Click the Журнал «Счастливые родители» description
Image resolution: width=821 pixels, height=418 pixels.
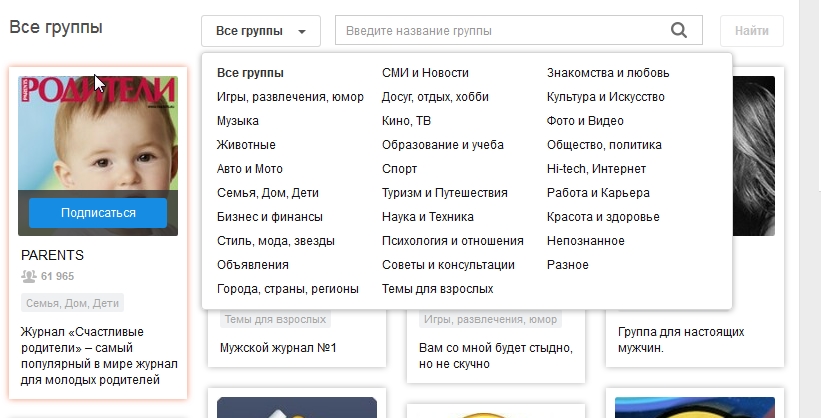[99, 356]
